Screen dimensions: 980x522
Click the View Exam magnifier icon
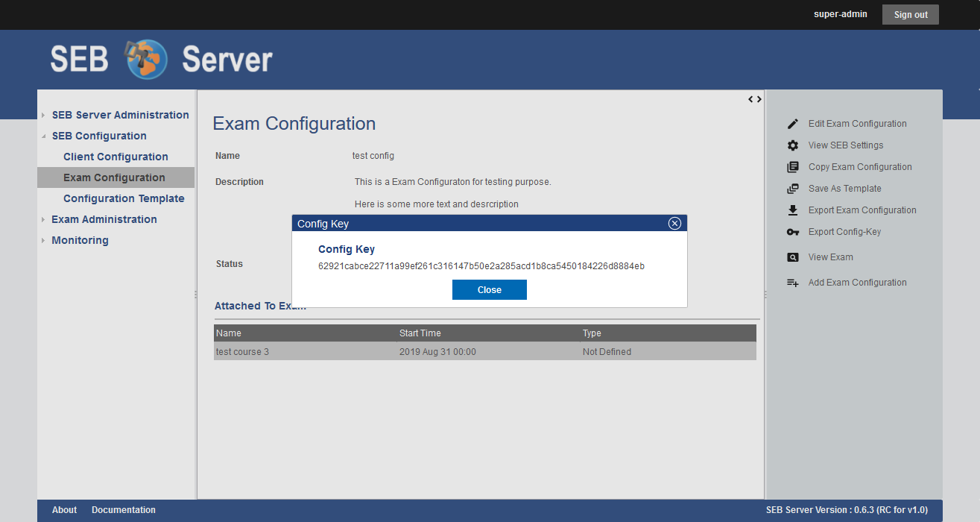pos(793,257)
